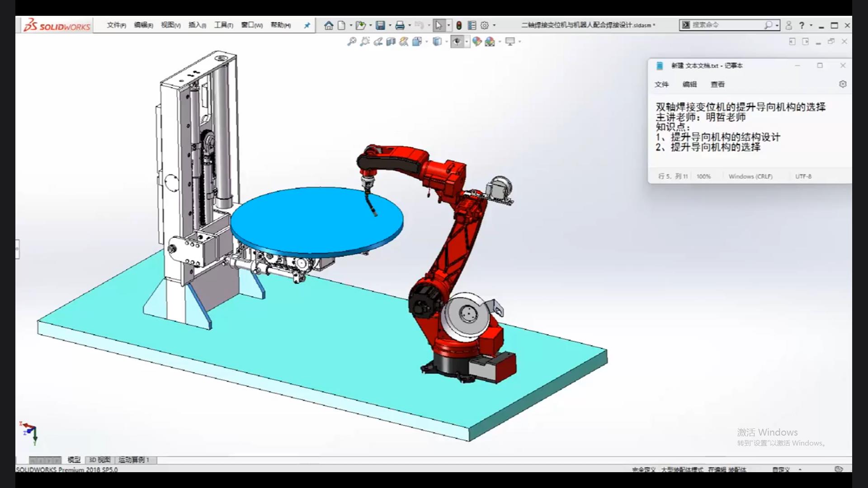
Task: Click the New document icon
Action: coord(341,25)
